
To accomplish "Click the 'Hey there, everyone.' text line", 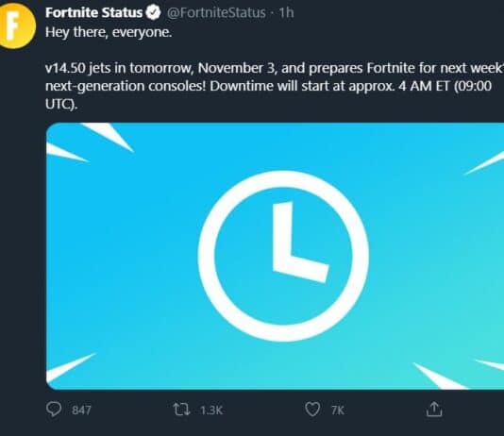I will 109,32.
